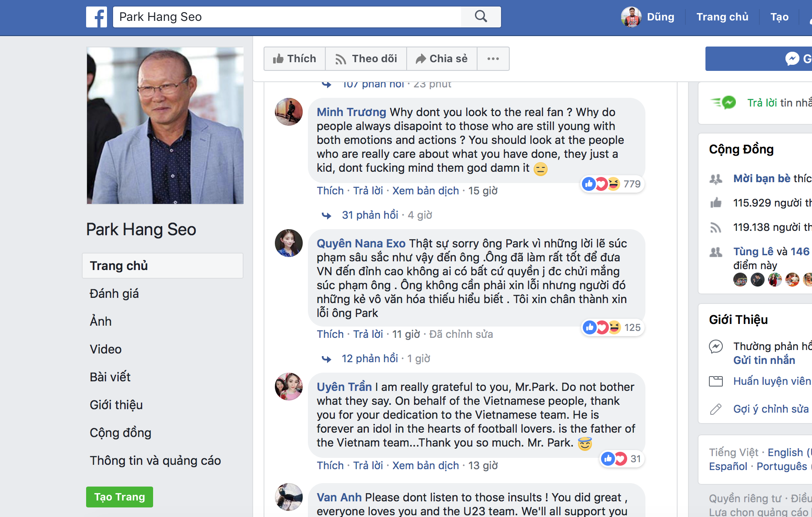Click the pencil icon beside Gợi ý chỉnh sửa
This screenshot has height=517, width=812.
[716, 409]
